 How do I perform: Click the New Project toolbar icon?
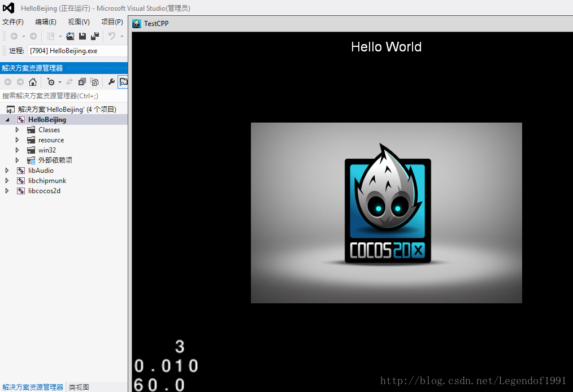[x=51, y=36]
